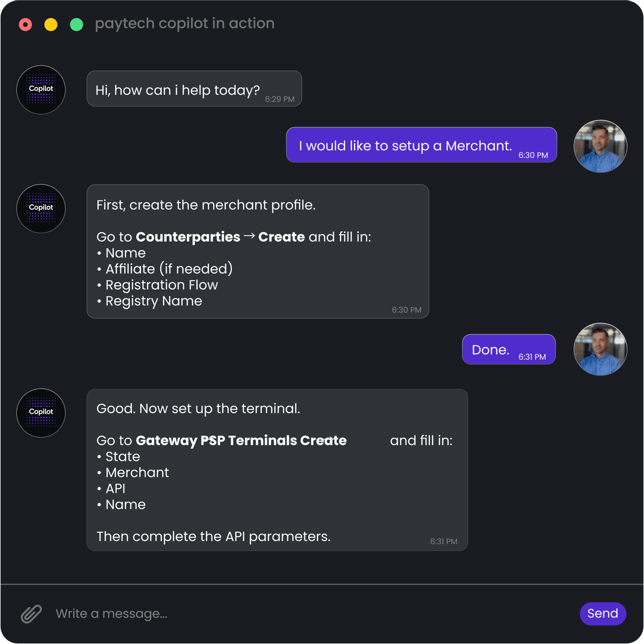Click the green traffic-light dot in the title bar
Viewport: 644px width, 644px height.
pos(76,24)
